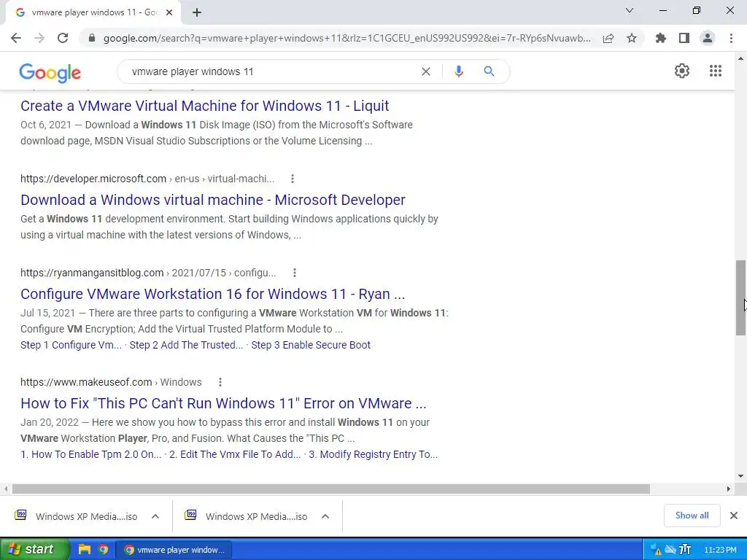Click the address bar URL
Image resolution: width=747 pixels, height=560 pixels.
tap(347, 38)
